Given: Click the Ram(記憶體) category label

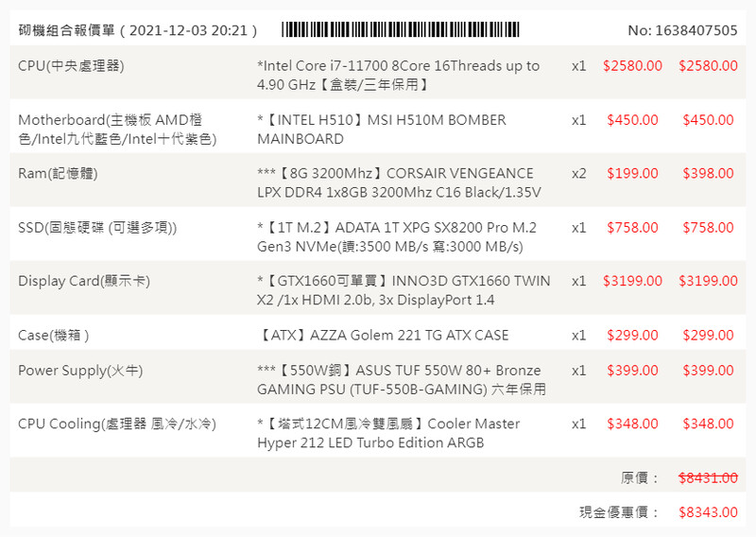Looking at the screenshot, I should (x=58, y=174).
